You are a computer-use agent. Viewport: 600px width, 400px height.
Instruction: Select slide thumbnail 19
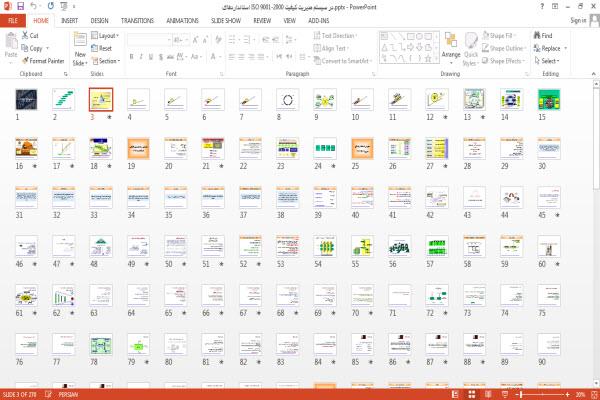point(138,149)
